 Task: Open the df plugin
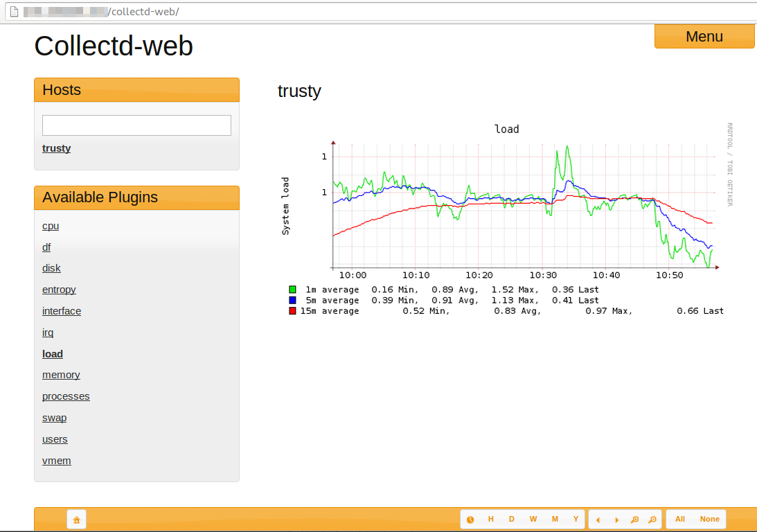click(46, 247)
